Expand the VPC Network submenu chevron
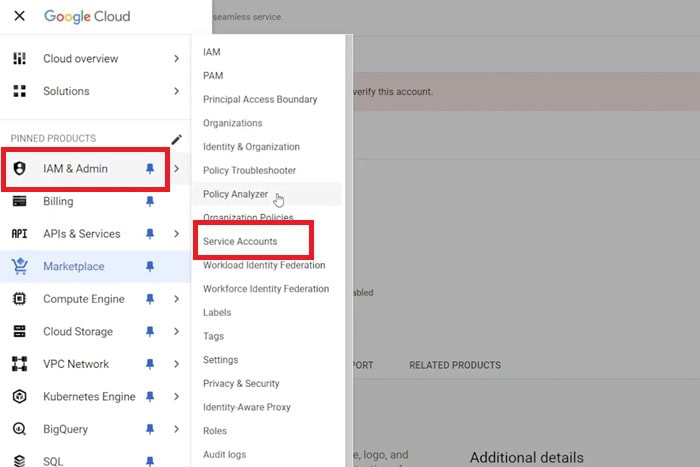700x467 pixels. coord(176,364)
